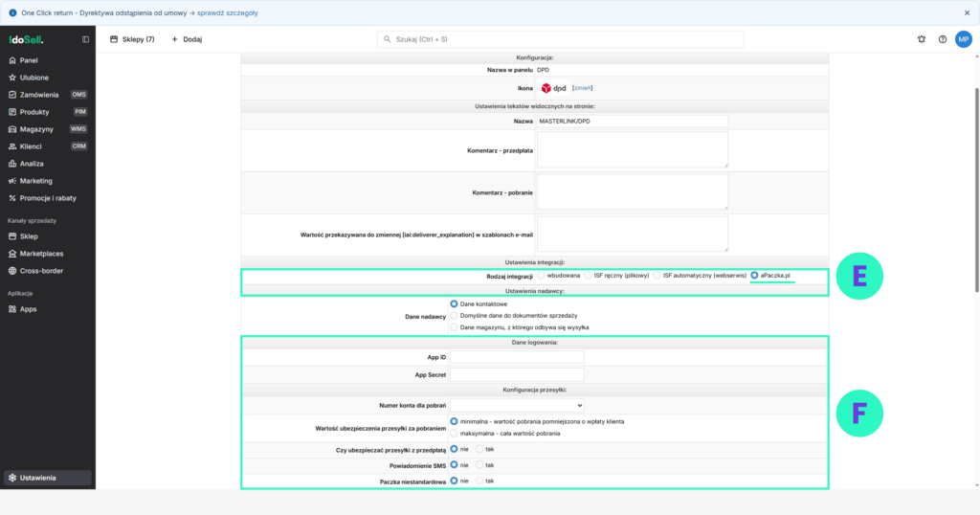Open the help question mark icon

click(x=943, y=39)
